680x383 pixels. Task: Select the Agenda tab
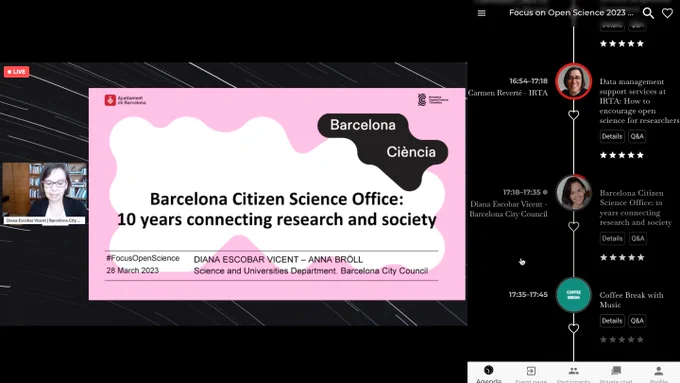[489, 374]
